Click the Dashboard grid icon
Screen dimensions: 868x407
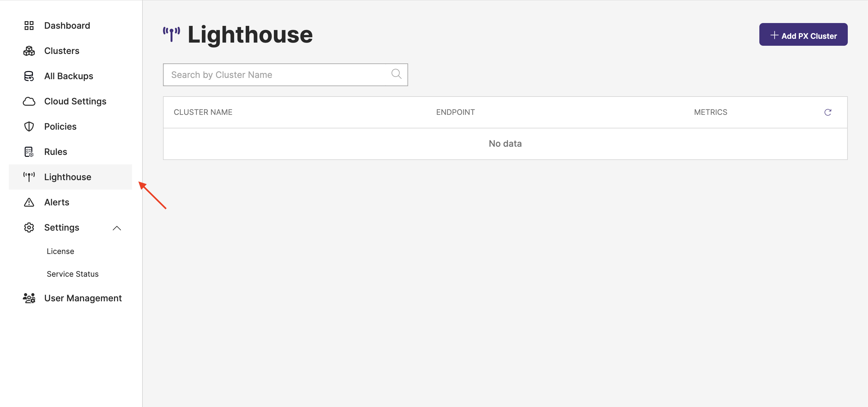29,26
